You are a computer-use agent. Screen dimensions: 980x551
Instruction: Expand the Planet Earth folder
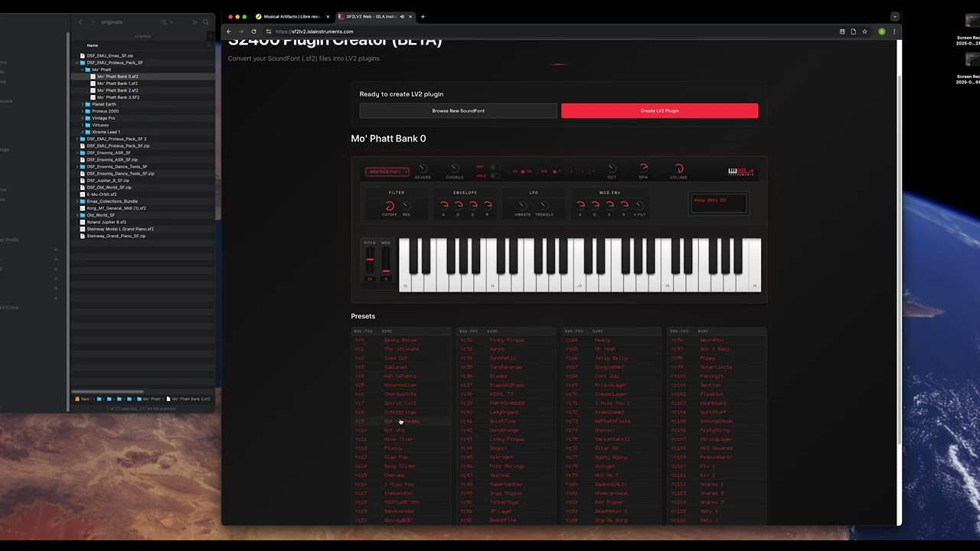tap(83, 104)
